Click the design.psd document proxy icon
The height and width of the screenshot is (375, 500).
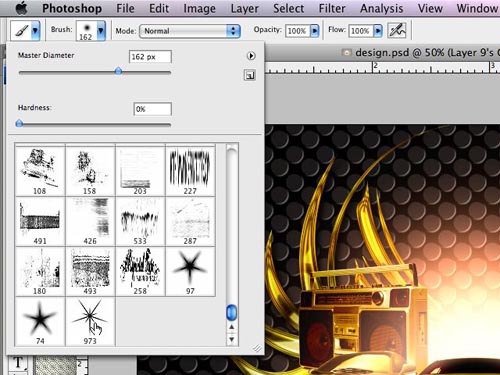[347, 52]
